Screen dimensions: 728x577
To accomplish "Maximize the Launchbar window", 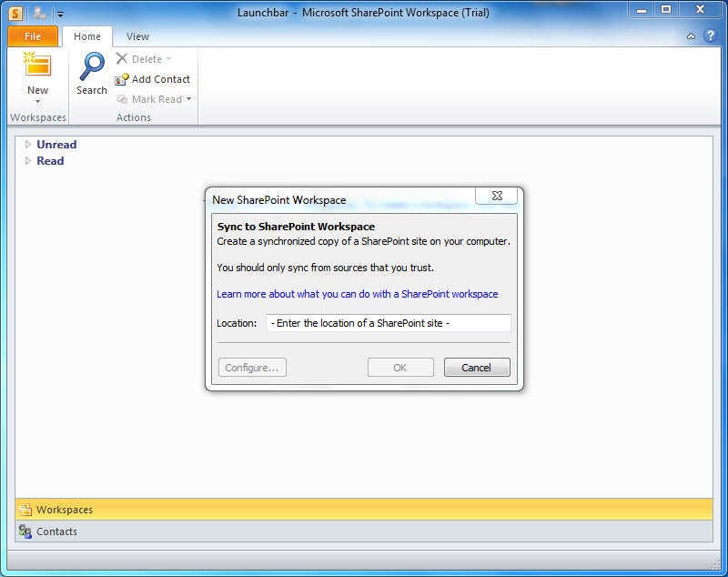I will click(x=666, y=10).
